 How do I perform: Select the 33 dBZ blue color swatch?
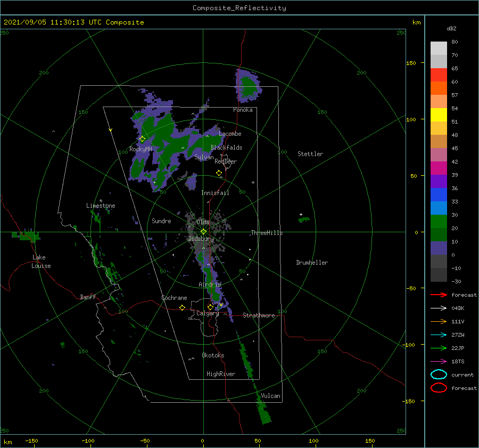[439, 208]
